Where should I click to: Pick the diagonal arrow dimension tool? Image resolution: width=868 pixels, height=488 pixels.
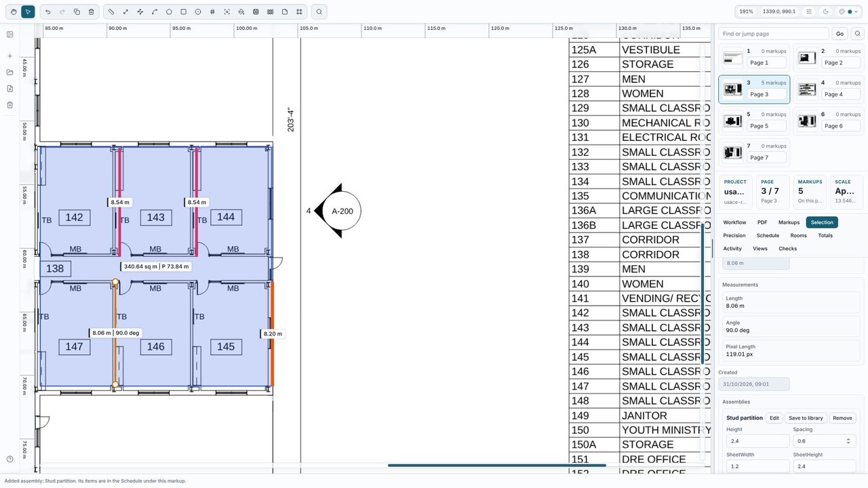[125, 12]
